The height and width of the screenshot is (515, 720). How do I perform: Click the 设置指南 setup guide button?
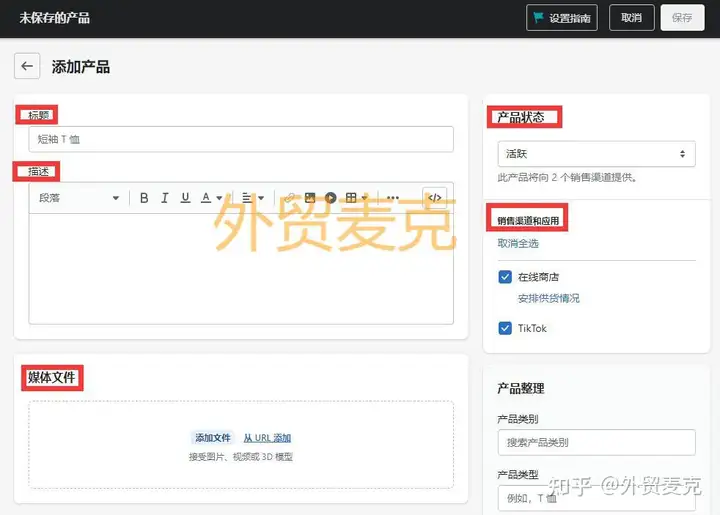(x=562, y=18)
